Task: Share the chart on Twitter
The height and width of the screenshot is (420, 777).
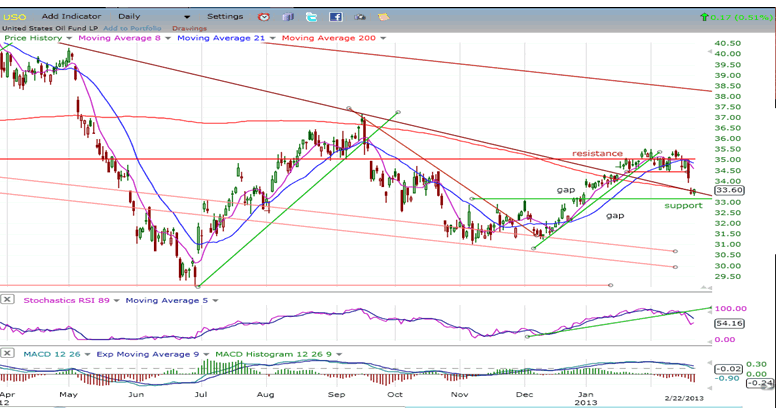Action: tap(312, 17)
